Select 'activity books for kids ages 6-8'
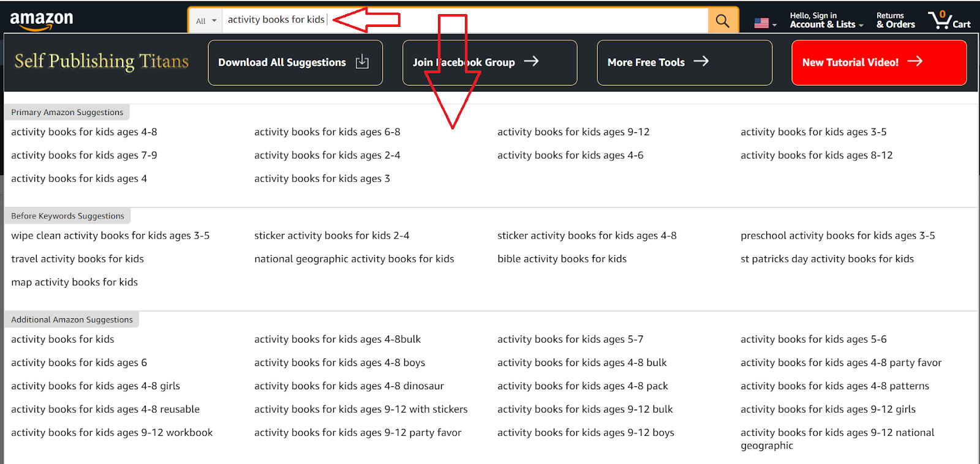980x464 pixels. tap(327, 132)
